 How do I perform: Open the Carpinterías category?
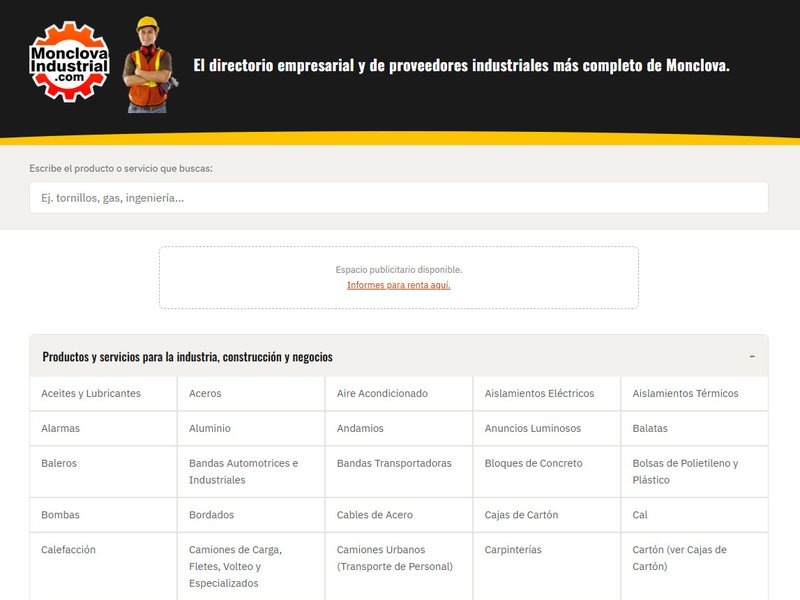point(513,549)
